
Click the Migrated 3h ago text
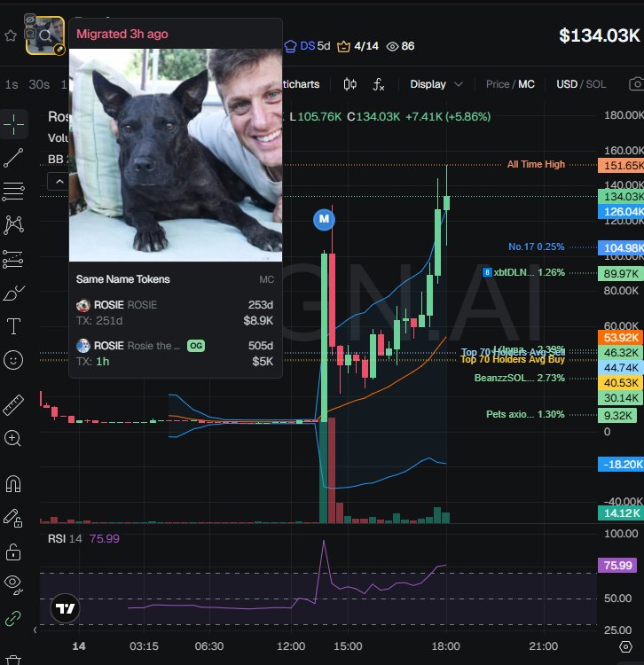click(x=122, y=34)
